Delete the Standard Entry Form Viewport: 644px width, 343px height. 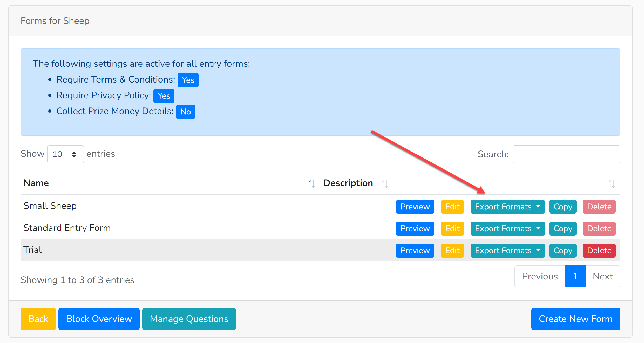click(x=599, y=228)
